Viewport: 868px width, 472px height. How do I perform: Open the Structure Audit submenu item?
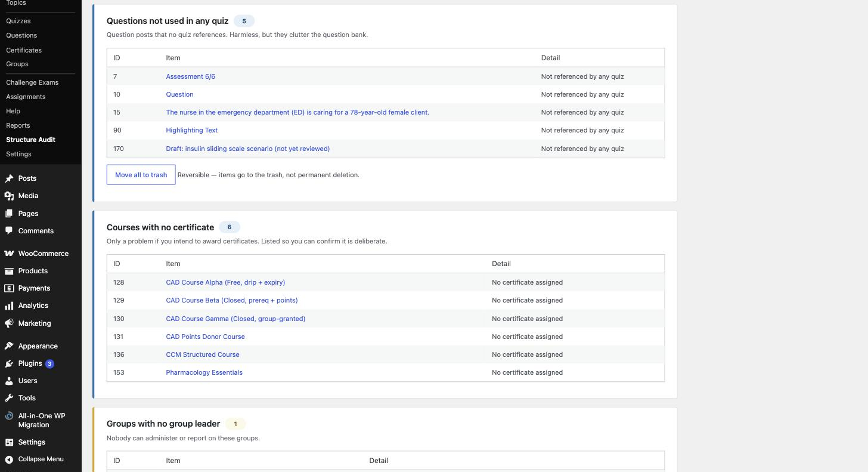click(30, 140)
